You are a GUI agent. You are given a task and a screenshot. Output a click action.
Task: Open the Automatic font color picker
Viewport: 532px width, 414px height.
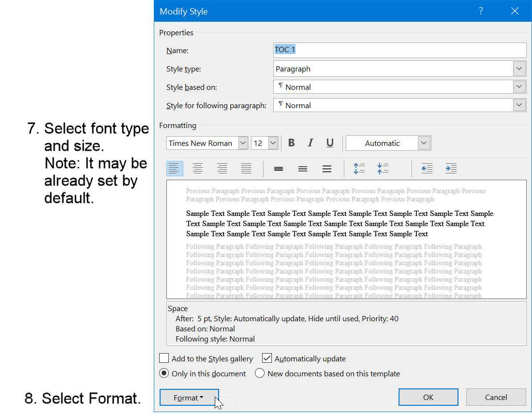[423, 143]
